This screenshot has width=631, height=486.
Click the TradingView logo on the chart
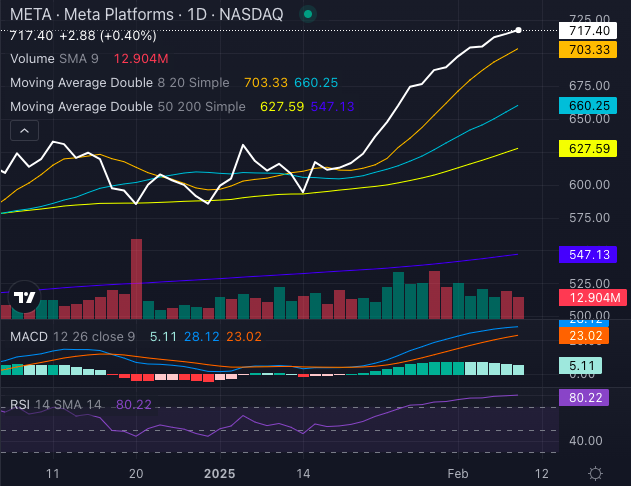tap(25, 297)
